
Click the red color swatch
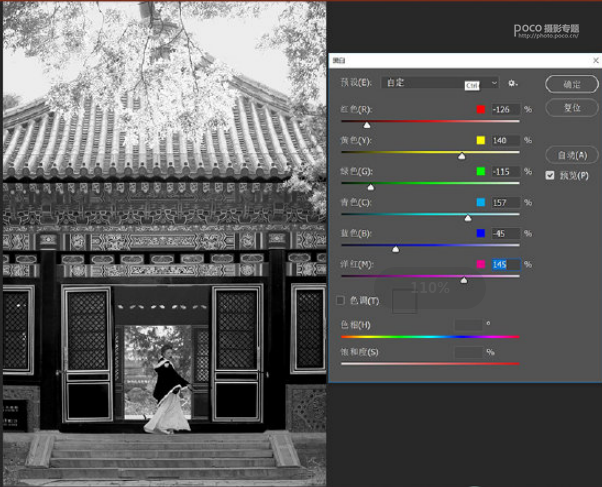pyautogui.click(x=481, y=109)
